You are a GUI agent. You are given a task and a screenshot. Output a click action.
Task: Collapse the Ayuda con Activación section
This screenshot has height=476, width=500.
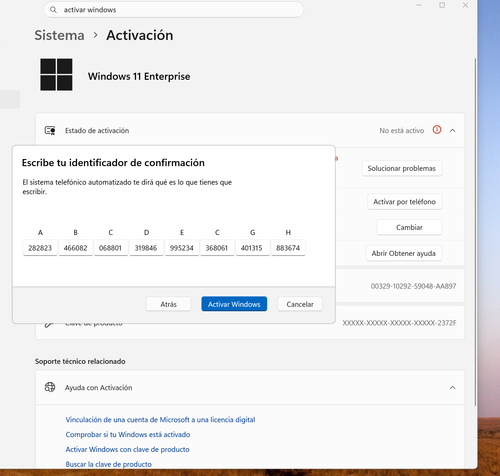point(452,387)
